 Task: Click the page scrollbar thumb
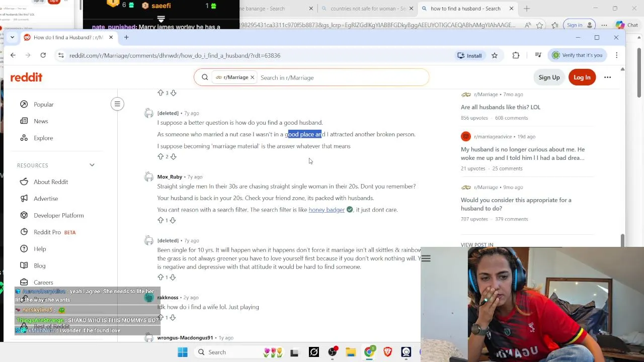(x=622, y=240)
